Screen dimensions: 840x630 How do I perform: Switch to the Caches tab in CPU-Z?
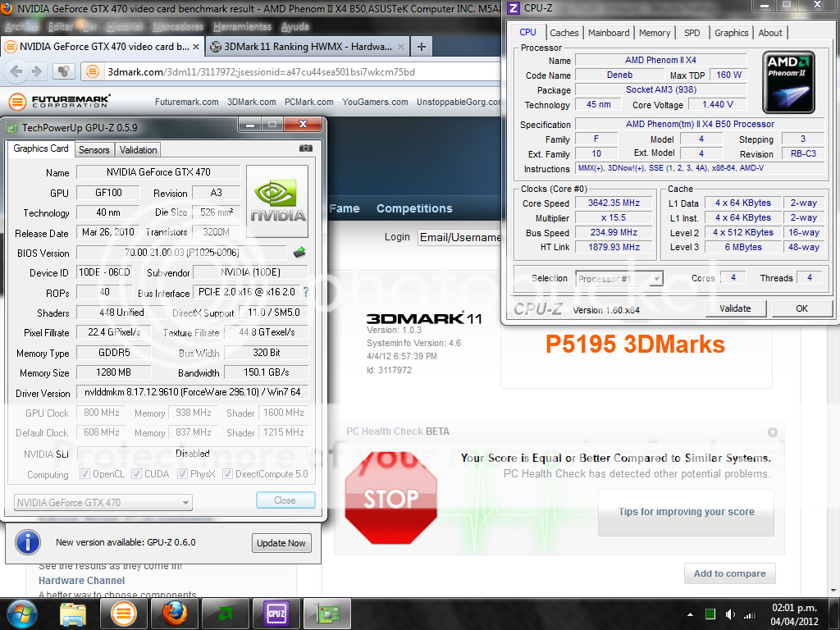pos(564,33)
